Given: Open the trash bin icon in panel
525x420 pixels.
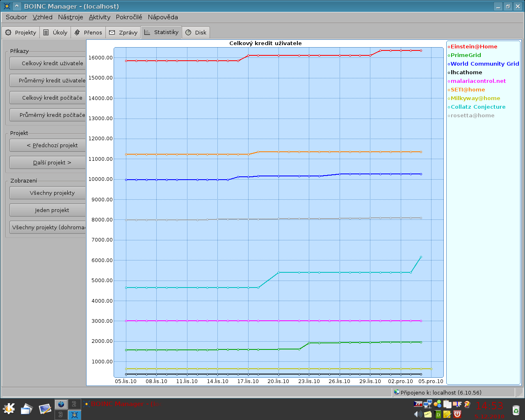Looking at the screenshot, I should [x=516, y=410].
